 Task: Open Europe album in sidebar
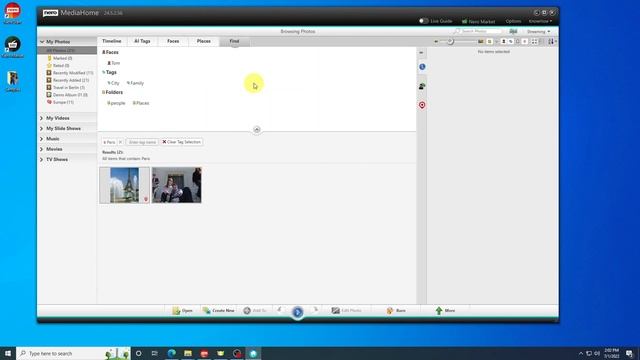(x=63, y=102)
